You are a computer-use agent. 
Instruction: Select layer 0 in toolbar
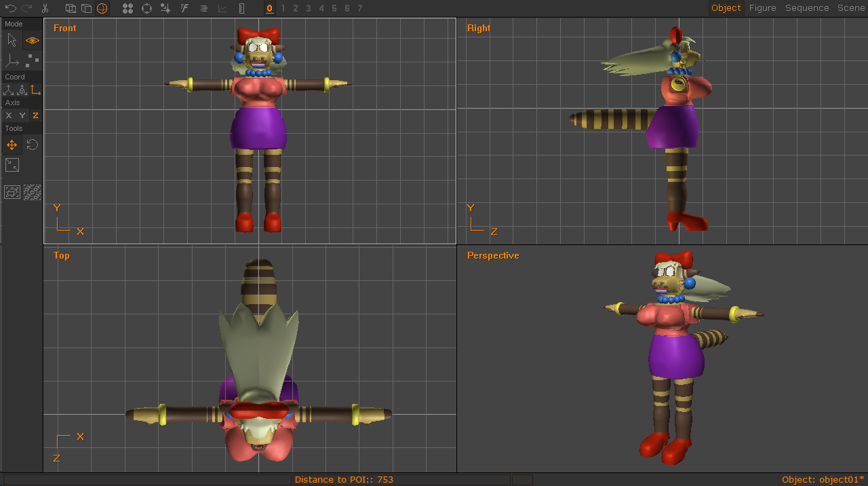(x=269, y=8)
